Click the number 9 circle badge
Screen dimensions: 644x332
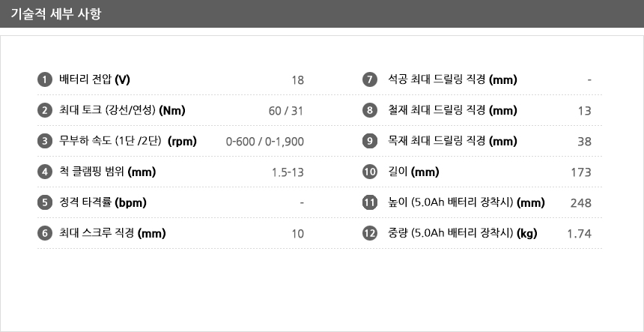click(370, 141)
